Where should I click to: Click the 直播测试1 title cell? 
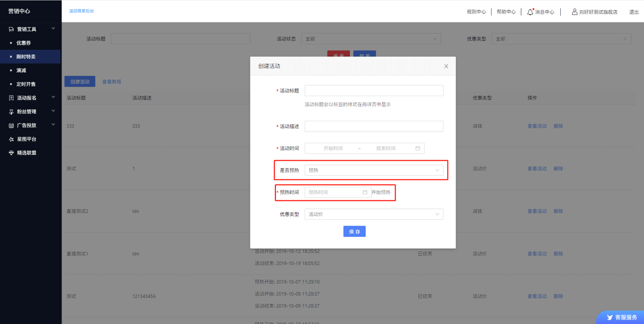[77, 254]
